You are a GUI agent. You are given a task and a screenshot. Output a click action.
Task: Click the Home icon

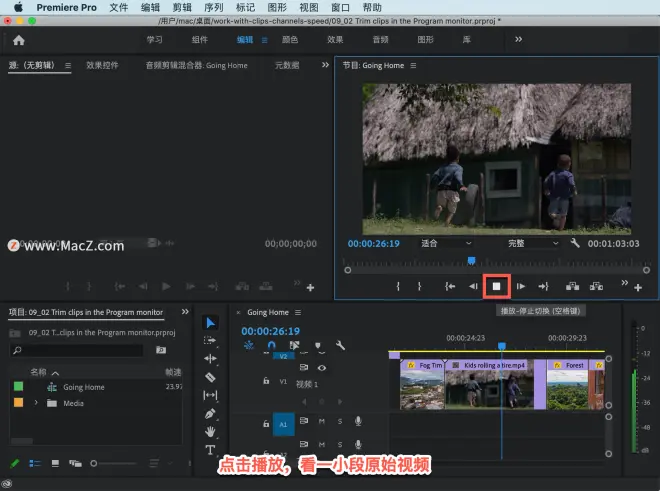coord(19,40)
